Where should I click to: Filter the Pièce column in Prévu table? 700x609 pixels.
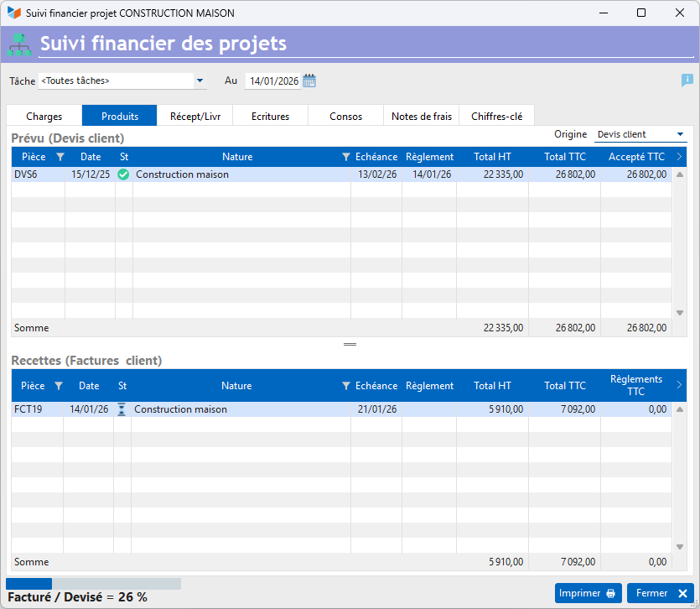[x=60, y=157]
